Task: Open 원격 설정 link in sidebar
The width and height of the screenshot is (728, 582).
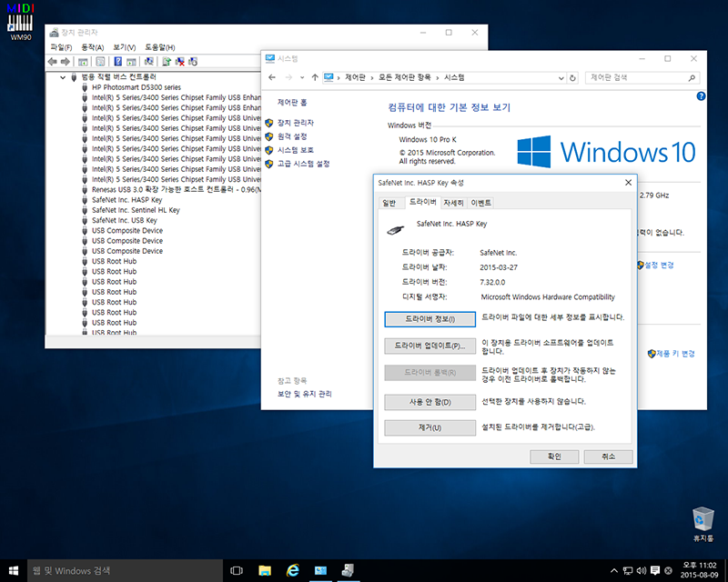Action: coord(292,136)
